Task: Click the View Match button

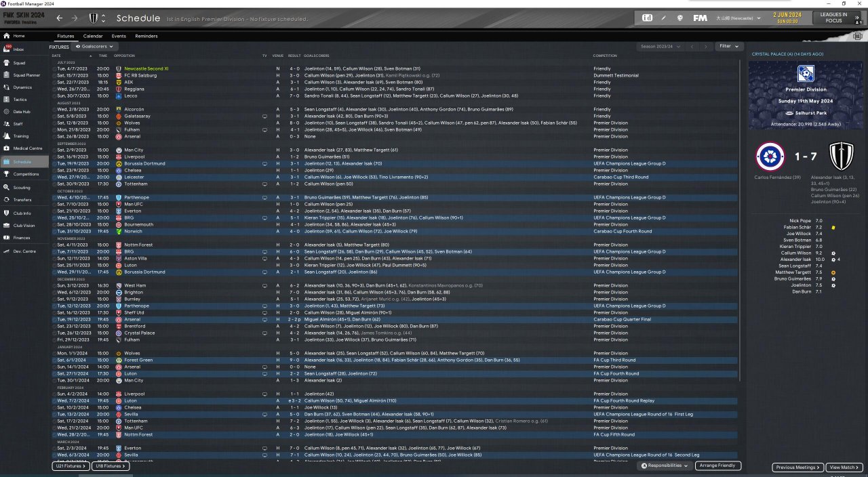Action: (x=844, y=468)
